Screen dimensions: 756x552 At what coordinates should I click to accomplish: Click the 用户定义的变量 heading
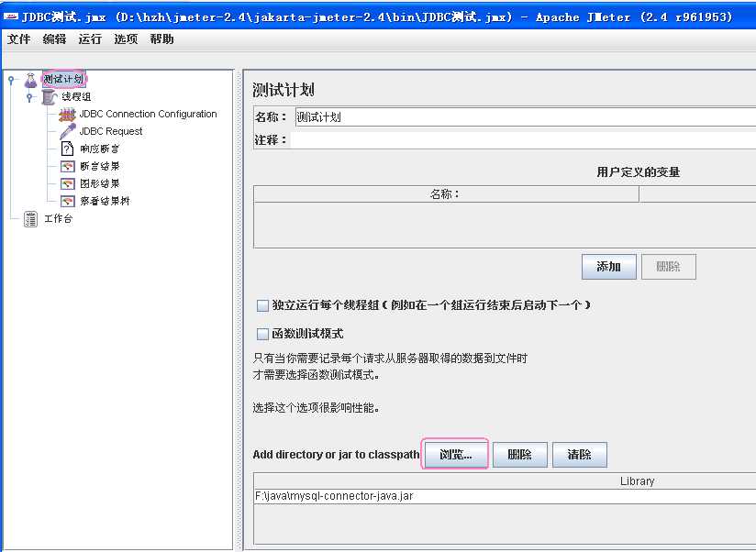coord(639,172)
